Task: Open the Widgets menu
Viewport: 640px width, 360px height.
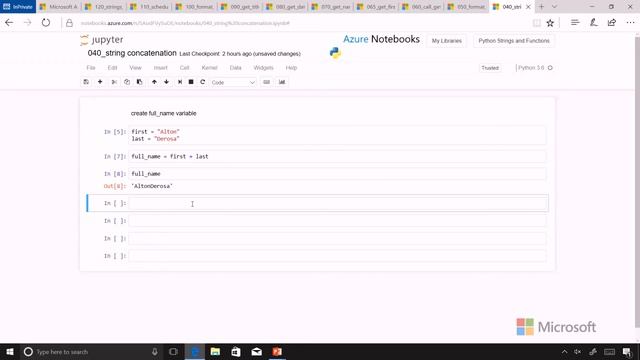Action: (263, 68)
